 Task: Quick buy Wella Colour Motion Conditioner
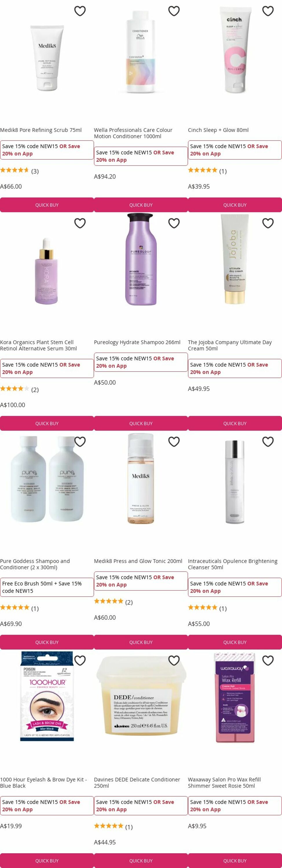click(141, 205)
